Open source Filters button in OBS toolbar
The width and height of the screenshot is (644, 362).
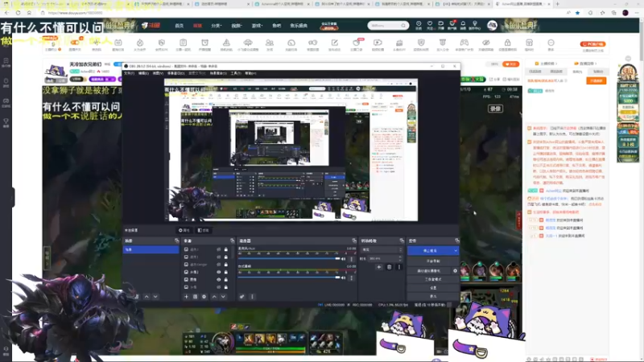(204, 230)
